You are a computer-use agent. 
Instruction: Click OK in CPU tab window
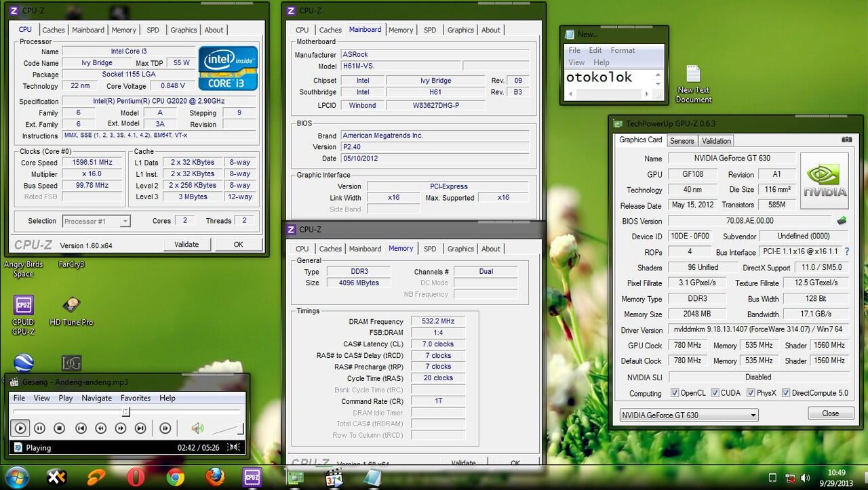pyautogui.click(x=238, y=245)
